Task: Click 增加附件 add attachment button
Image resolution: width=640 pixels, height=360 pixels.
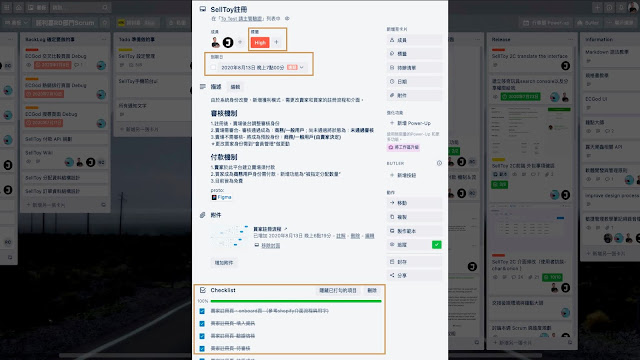Action: pos(224,263)
